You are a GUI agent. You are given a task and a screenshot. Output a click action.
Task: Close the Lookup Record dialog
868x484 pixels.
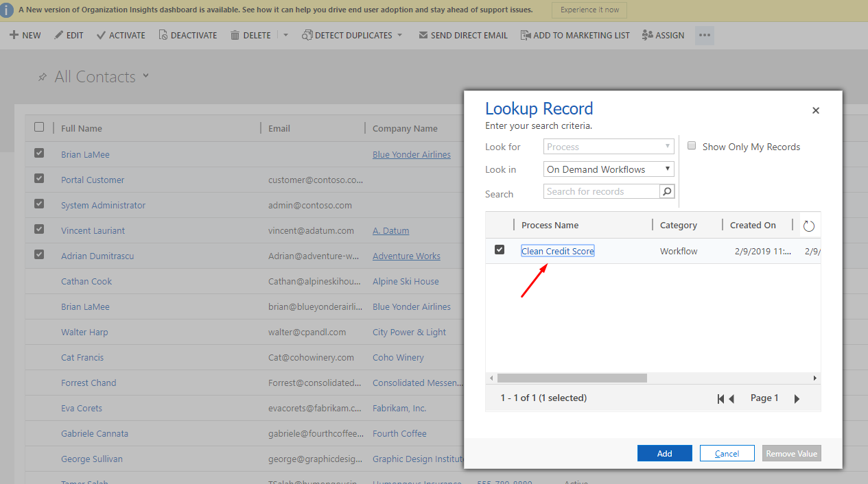[x=816, y=110]
